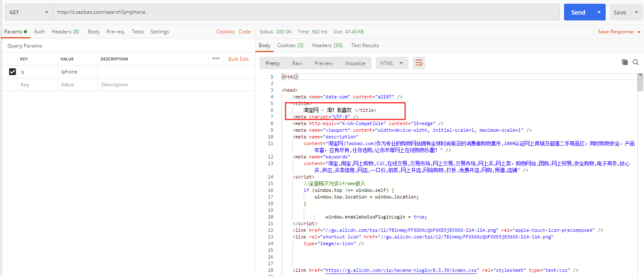Switch to the Params tab
The image size is (644, 276).
[x=15, y=32]
